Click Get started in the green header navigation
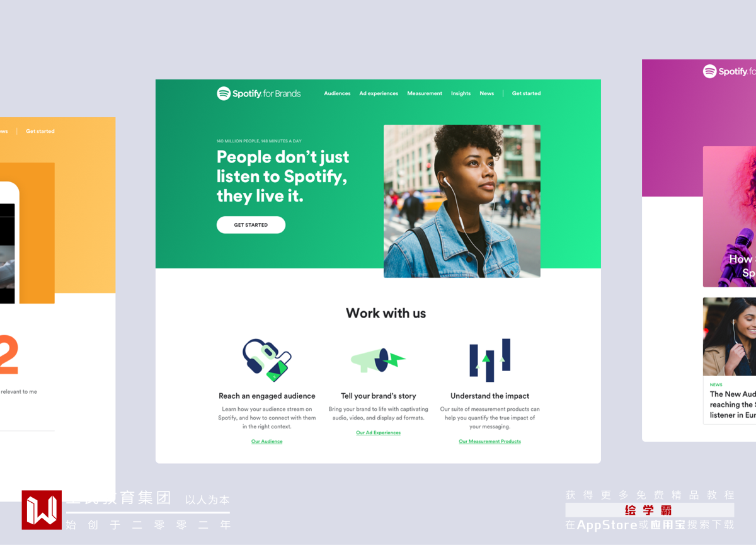The width and height of the screenshot is (756, 545). [526, 93]
